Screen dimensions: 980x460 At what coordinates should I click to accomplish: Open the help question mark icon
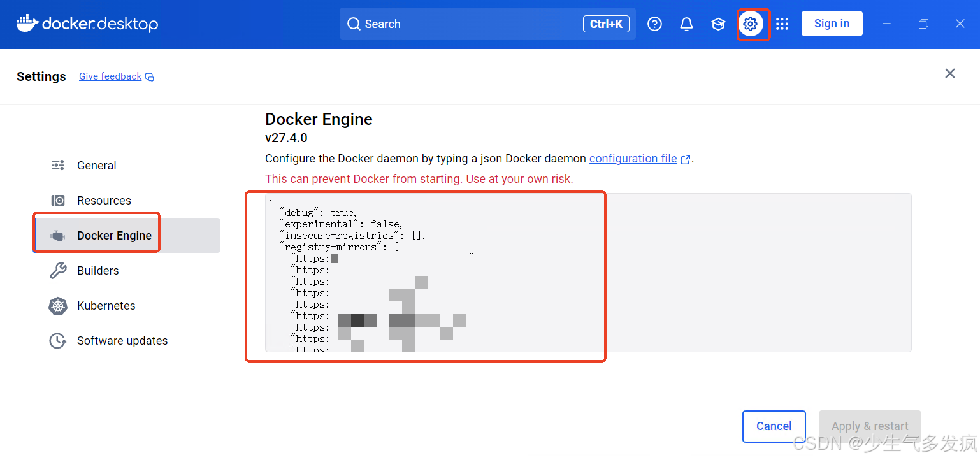(x=654, y=24)
